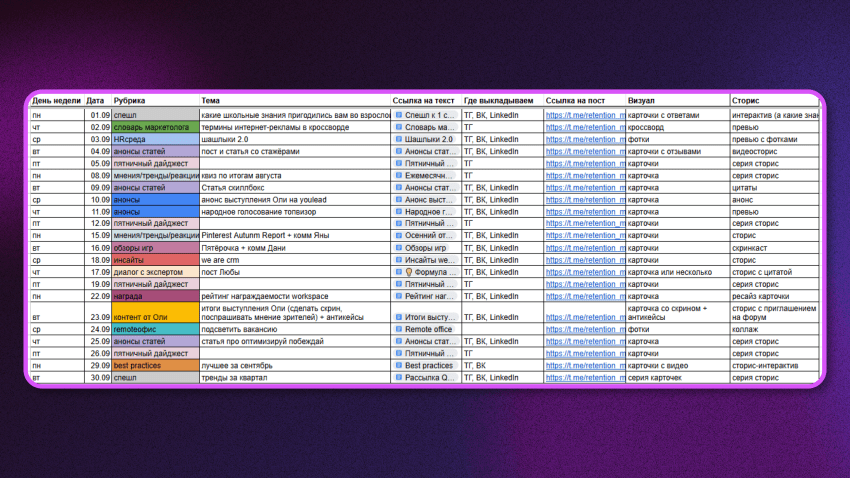Viewport: 850px width, 478px height.
Task: Click the Docs icon of 'Анонсы стат...' in 25.09 row
Action: tap(399, 341)
